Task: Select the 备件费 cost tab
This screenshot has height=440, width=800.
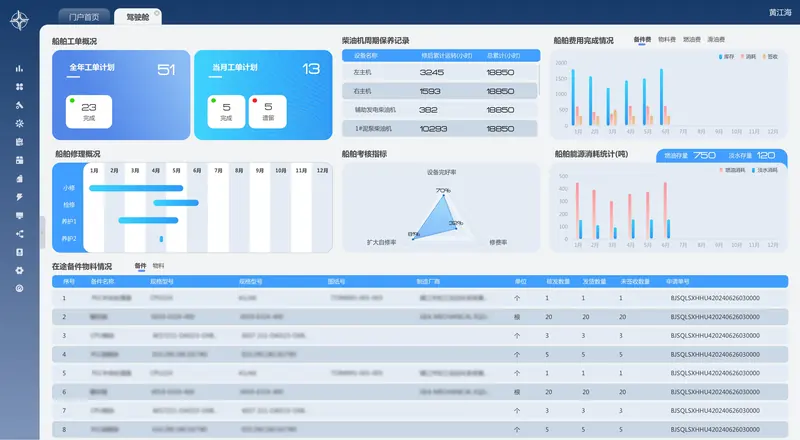Action: [x=642, y=39]
